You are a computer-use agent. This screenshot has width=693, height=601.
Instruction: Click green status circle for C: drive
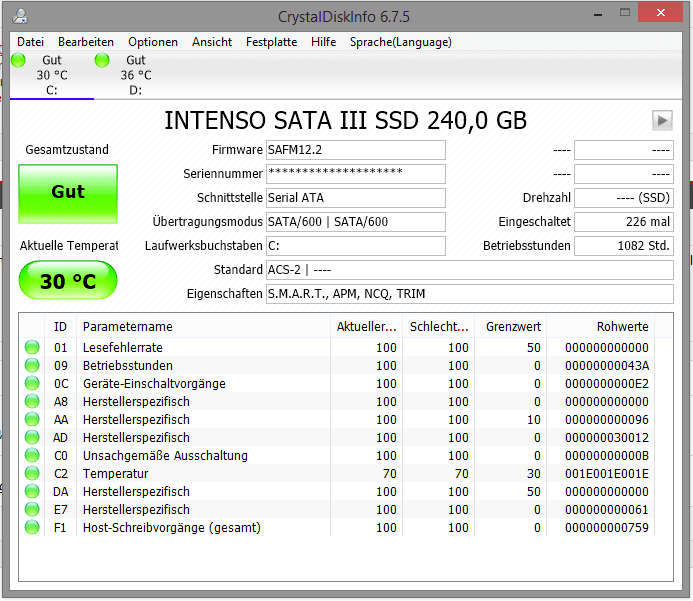point(19,60)
